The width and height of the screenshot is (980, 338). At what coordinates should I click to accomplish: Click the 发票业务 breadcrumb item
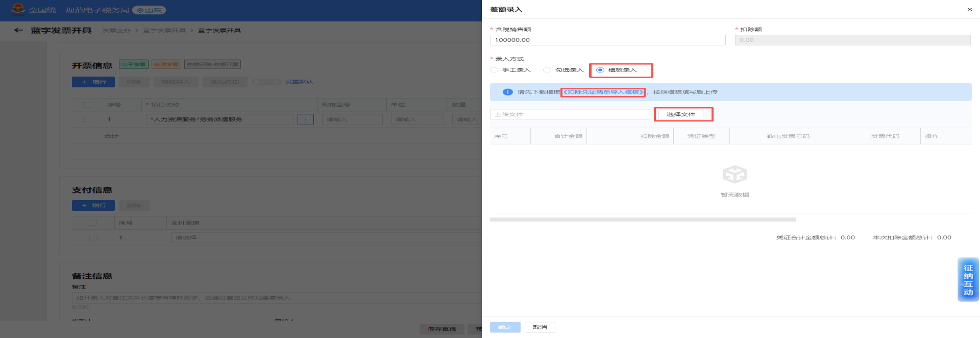click(x=116, y=31)
